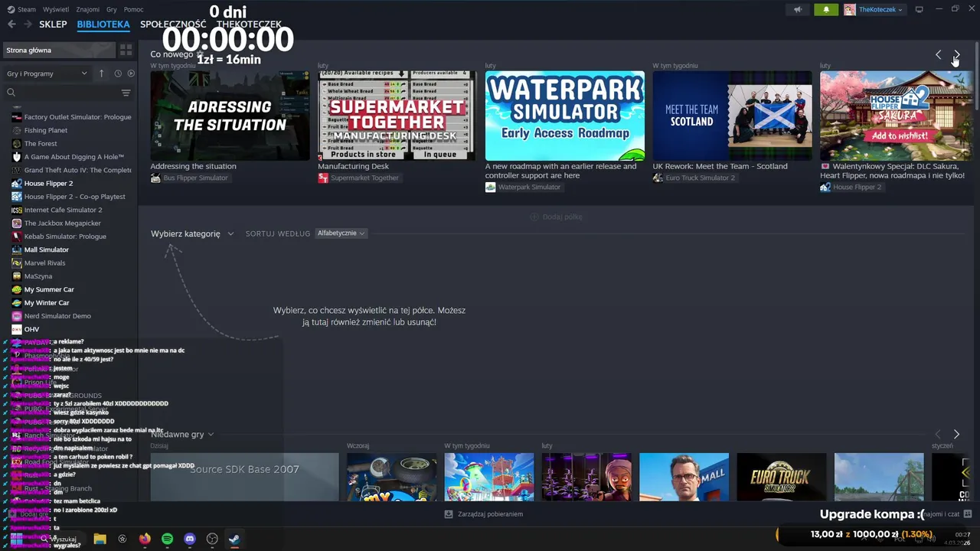Open the Addressing the situation news thumbnail
This screenshot has height=551, width=980.
(x=230, y=116)
